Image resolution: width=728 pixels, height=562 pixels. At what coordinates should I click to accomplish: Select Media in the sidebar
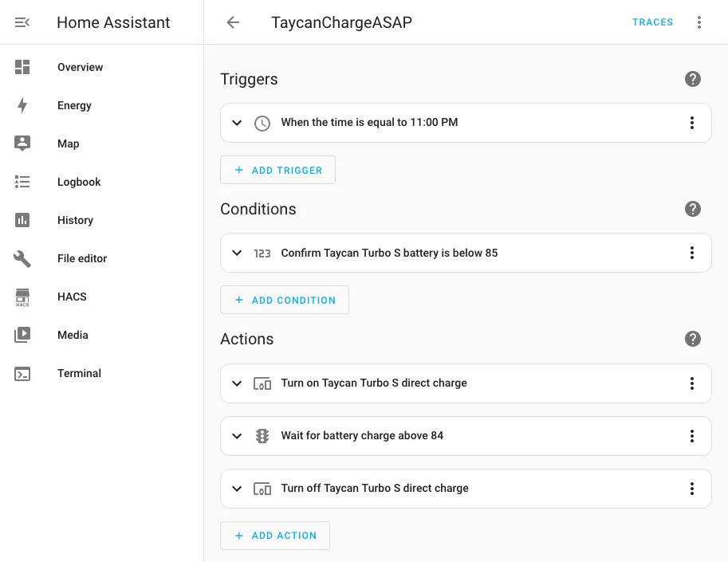[x=73, y=335]
